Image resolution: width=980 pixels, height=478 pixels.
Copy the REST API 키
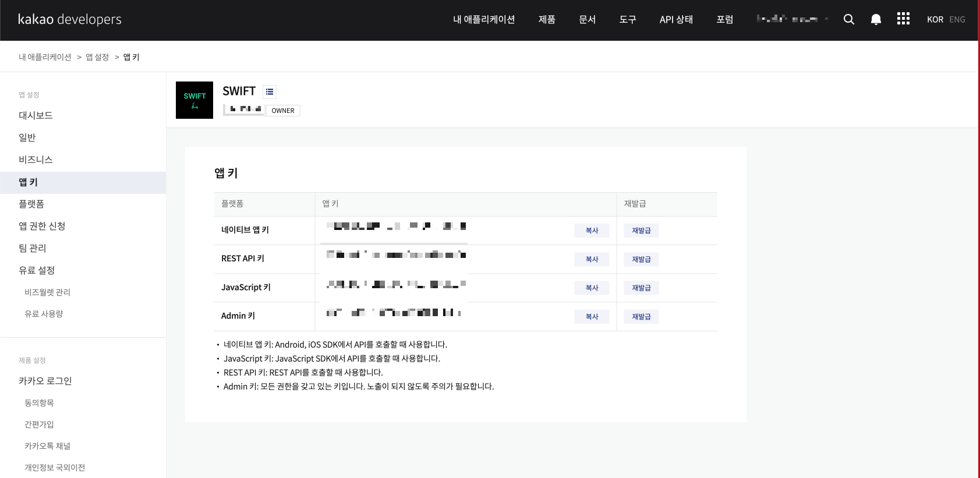click(592, 259)
